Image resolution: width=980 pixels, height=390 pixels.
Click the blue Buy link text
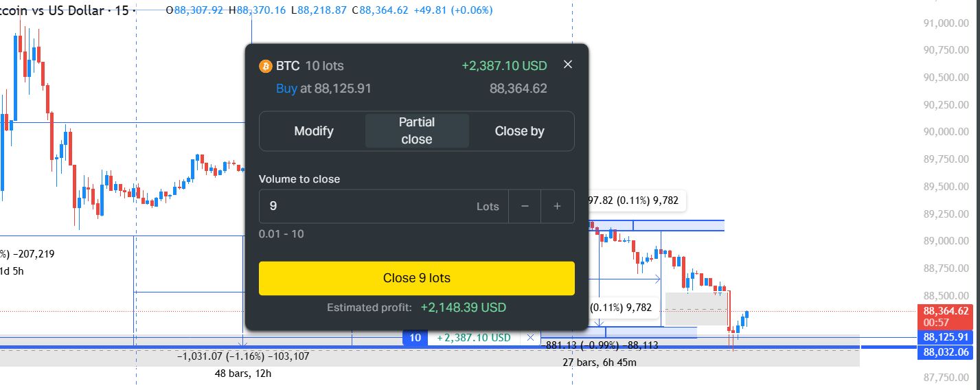coord(286,89)
